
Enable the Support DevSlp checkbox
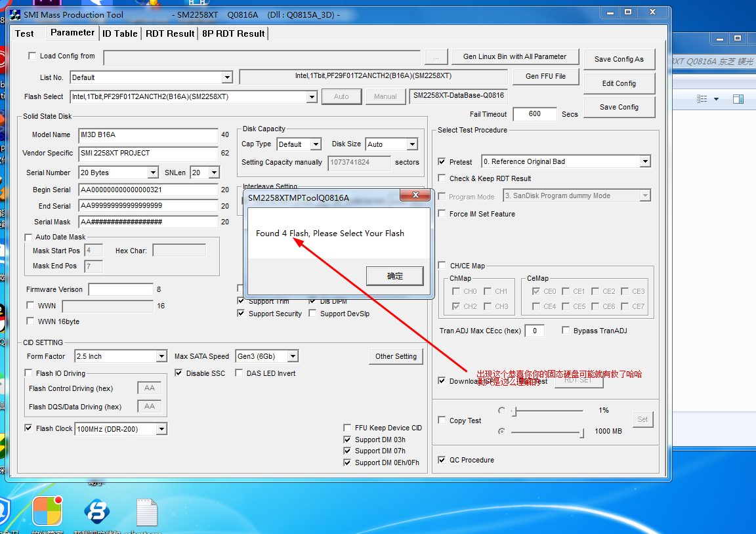coord(312,314)
